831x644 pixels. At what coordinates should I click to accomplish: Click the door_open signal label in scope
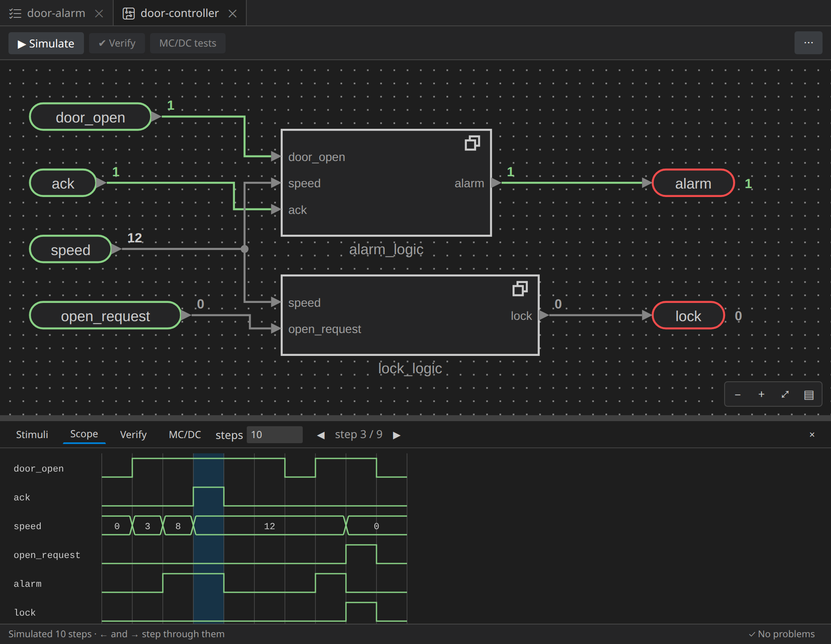pos(39,468)
